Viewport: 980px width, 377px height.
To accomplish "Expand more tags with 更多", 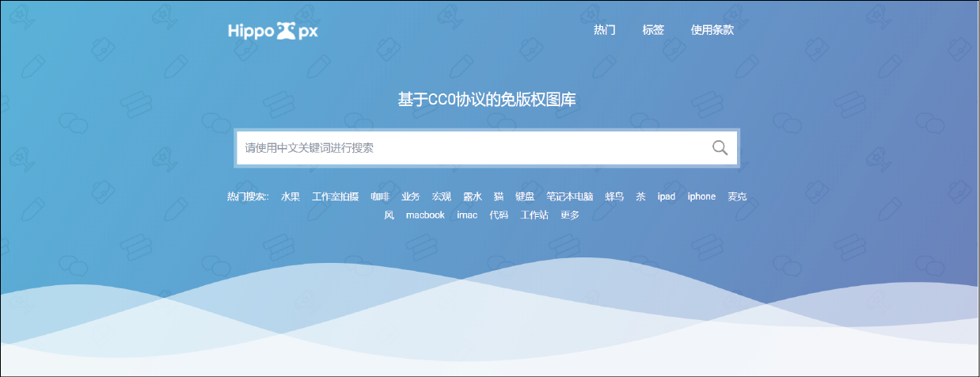I will click(570, 215).
